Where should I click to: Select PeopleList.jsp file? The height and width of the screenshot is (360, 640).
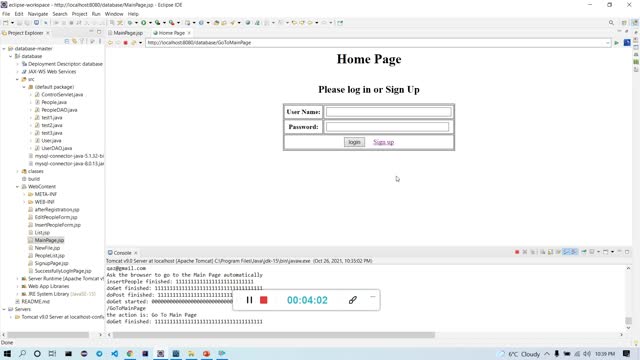coord(50,256)
